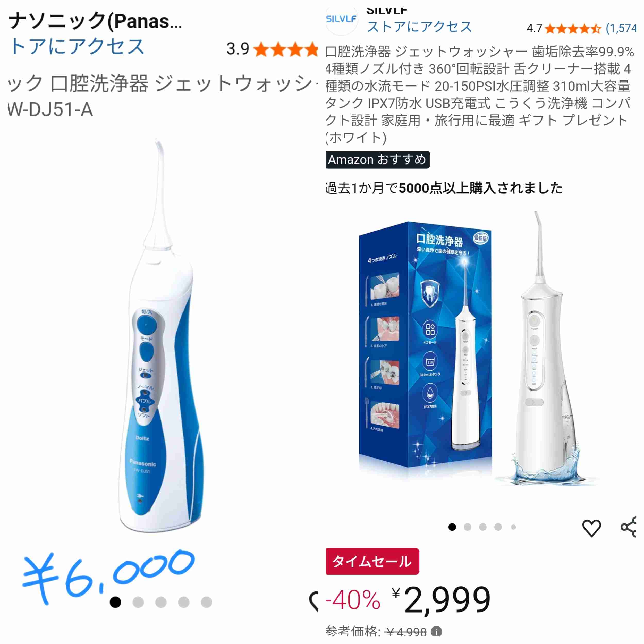644x644 pixels.
Task: Open the SILVLF store logo
Action: tap(341, 19)
